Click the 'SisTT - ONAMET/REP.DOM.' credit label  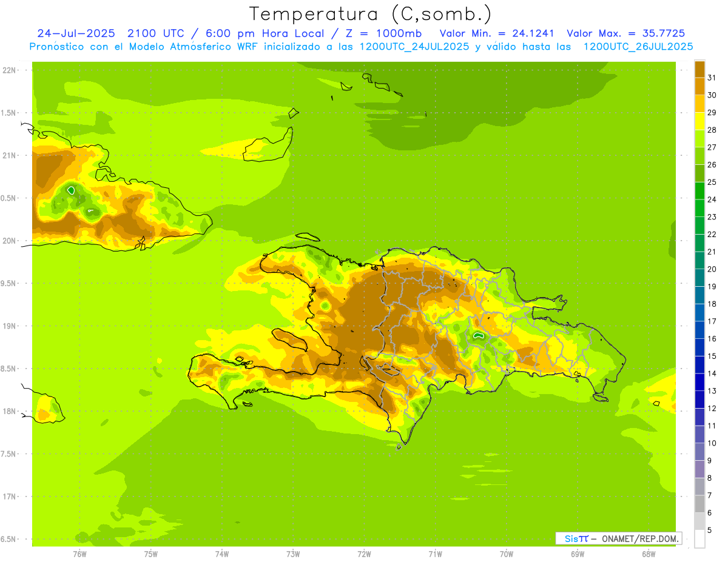[619, 538]
